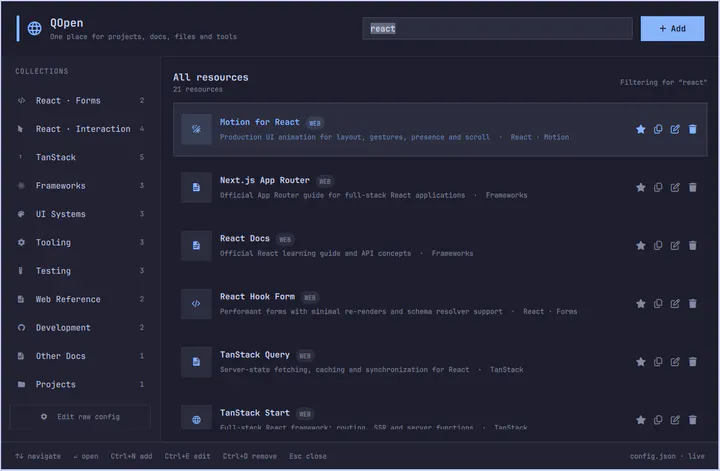The image size is (720, 471).
Task: Click the config.json · live status text
Action: click(667, 456)
